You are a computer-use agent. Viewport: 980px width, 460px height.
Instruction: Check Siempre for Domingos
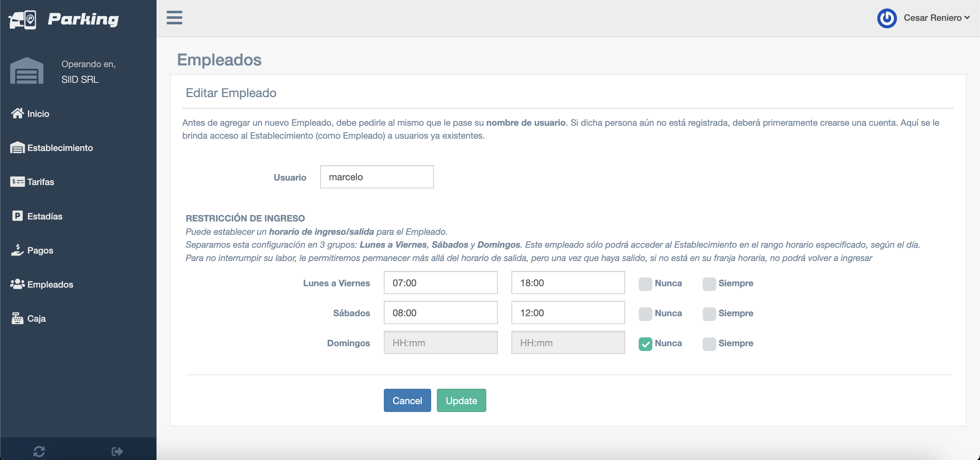point(709,343)
